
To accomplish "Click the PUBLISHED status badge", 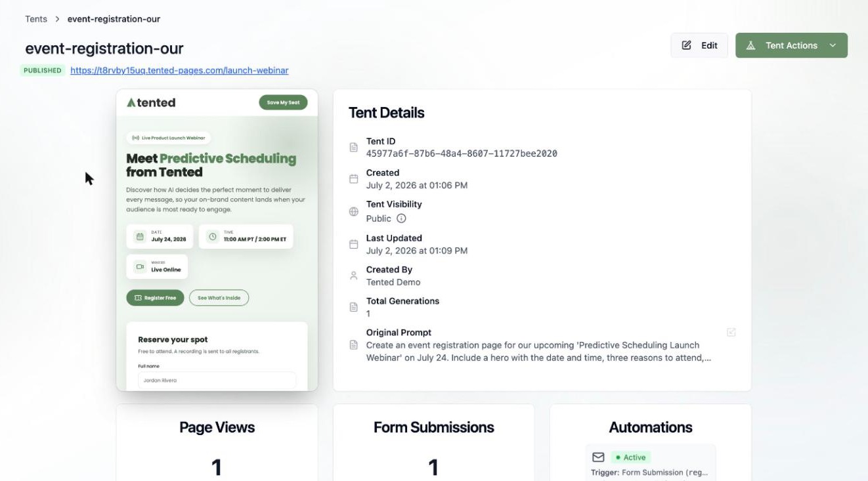I will (43, 70).
